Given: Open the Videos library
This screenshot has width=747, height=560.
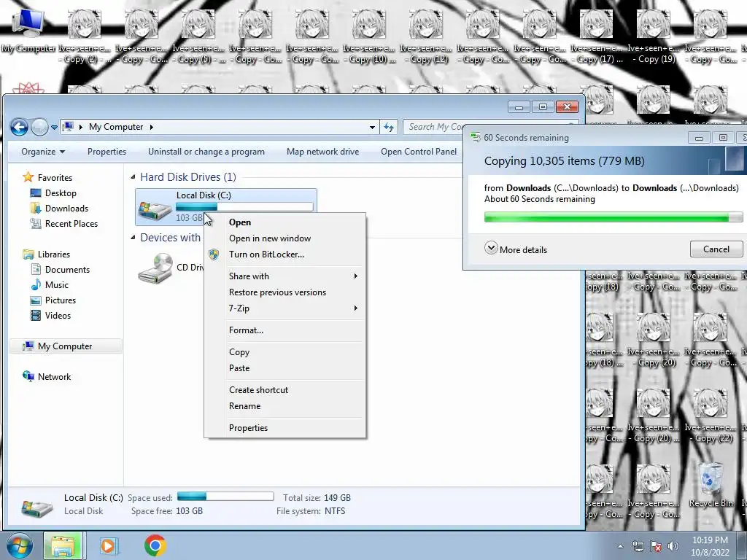Looking at the screenshot, I should click(58, 315).
